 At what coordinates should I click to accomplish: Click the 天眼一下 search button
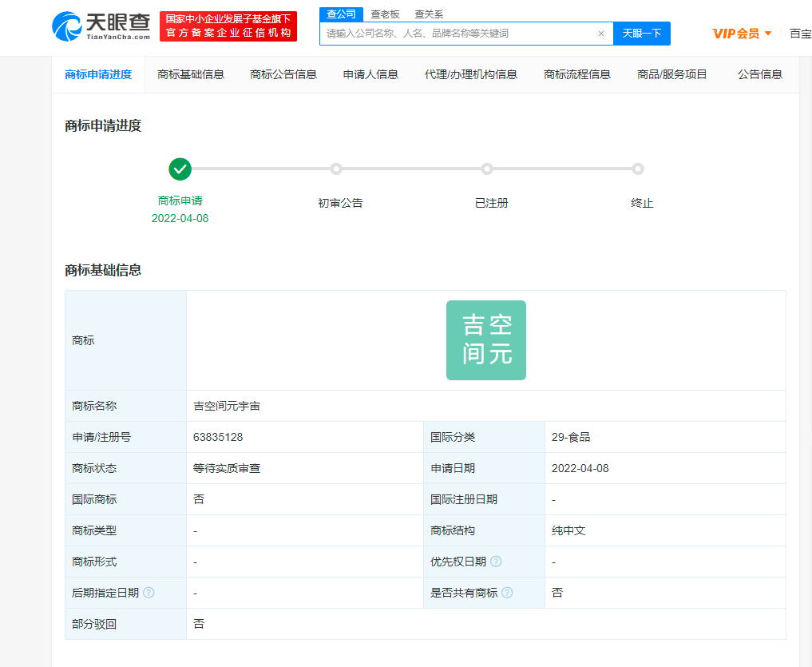642,34
